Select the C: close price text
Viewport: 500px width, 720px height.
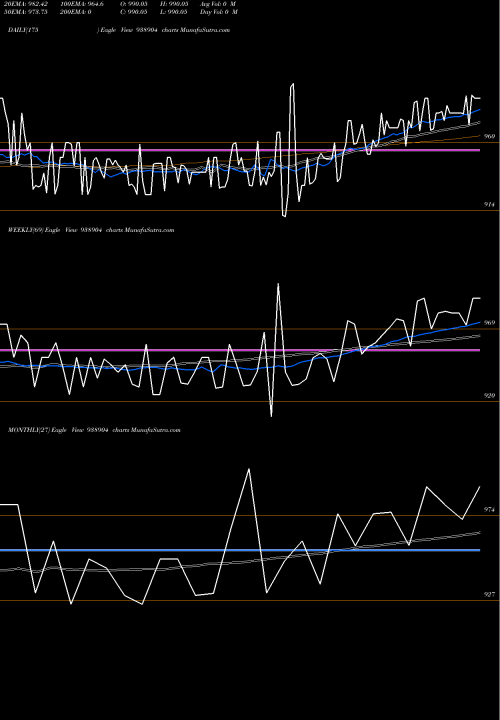pos(134,12)
